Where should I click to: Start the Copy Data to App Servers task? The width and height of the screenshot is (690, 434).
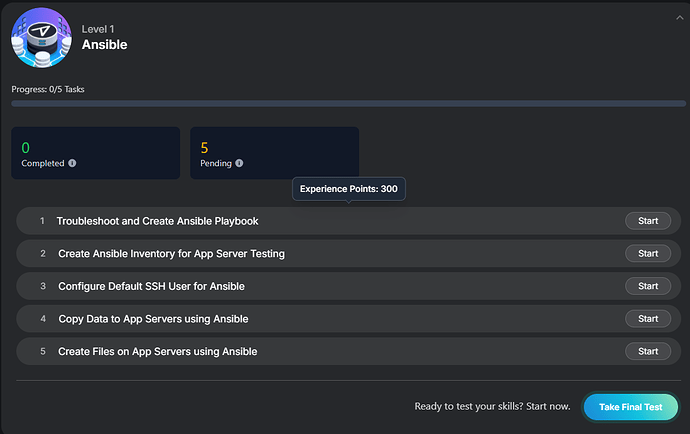(x=647, y=319)
